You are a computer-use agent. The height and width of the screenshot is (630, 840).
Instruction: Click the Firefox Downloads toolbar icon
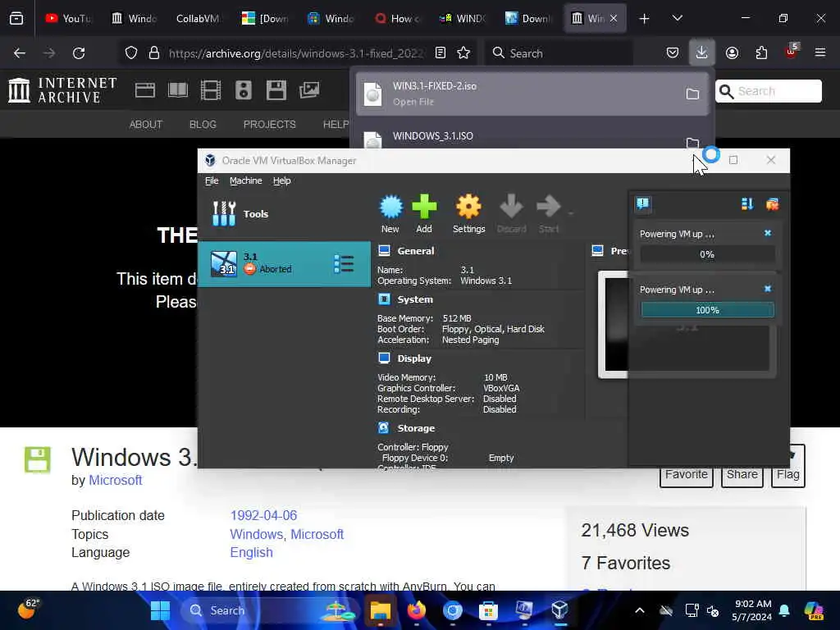[702, 52]
